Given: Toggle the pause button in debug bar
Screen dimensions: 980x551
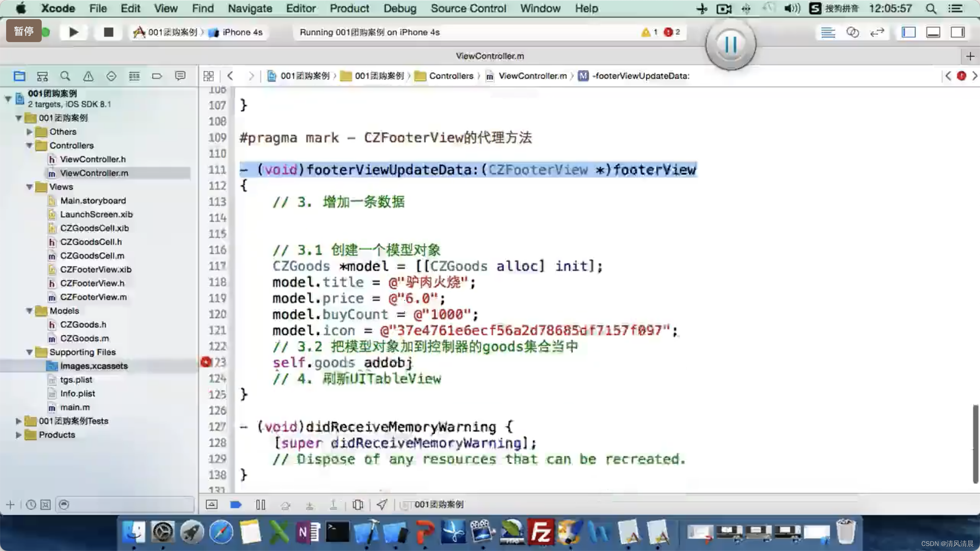Looking at the screenshot, I should point(260,504).
